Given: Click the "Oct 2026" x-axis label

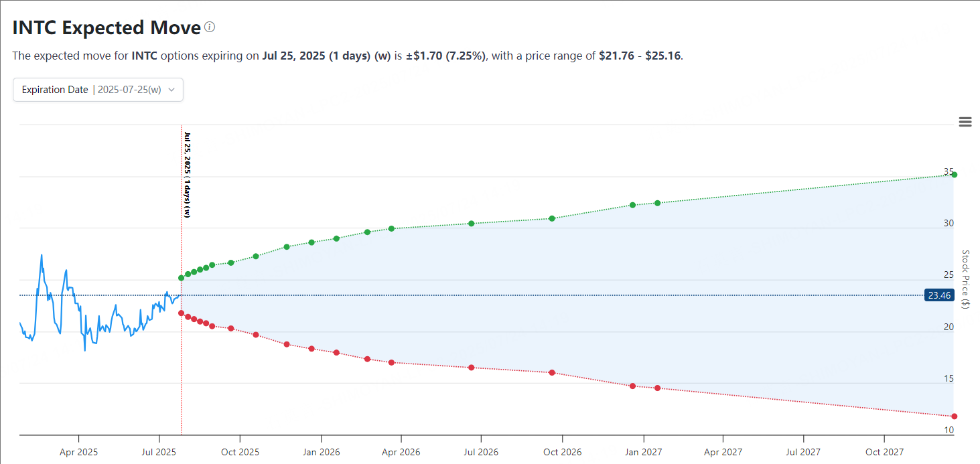Looking at the screenshot, I should point(562,452).
